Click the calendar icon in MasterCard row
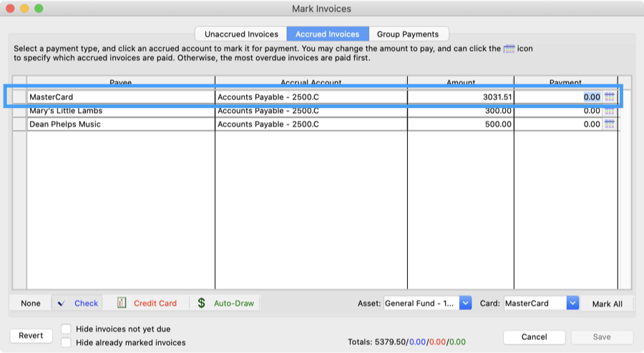644x353 pixels. [x=610, y=97]
